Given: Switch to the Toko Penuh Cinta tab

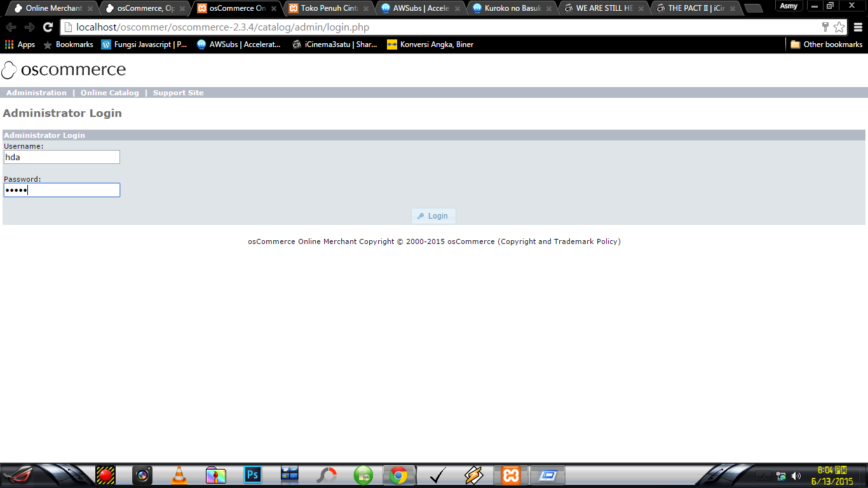Looking at the screenshot, I should tap(329, 8).
